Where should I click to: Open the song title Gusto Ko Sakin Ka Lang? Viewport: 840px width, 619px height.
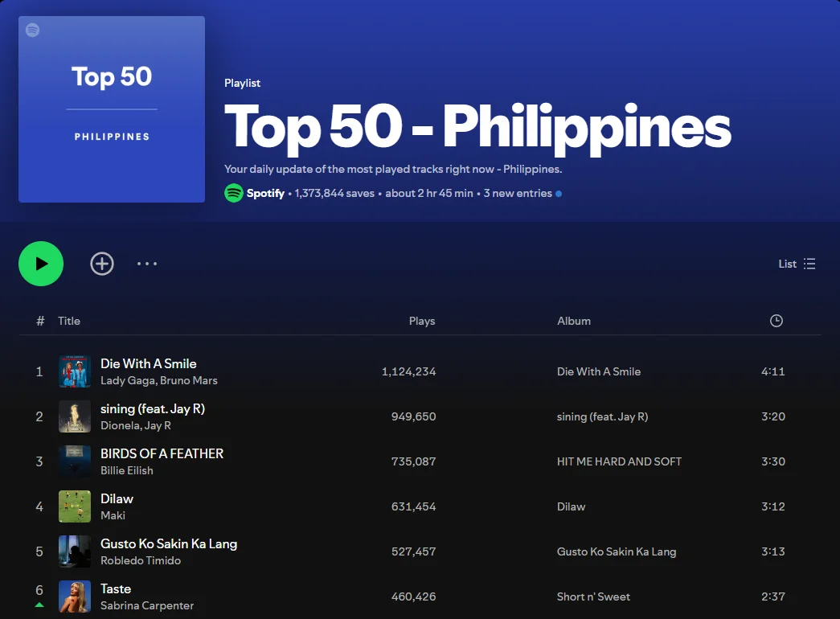pos(169,543)
